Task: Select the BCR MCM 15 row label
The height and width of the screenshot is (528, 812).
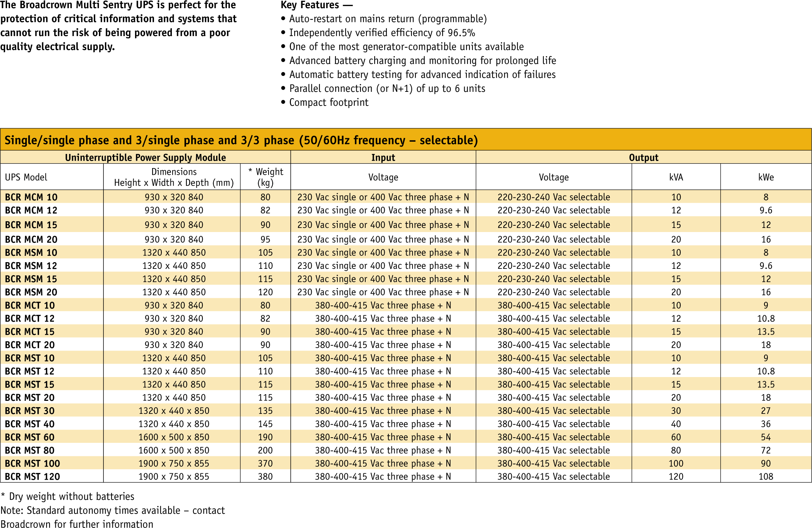Action: pyautogui.click(x=31, y=225)
